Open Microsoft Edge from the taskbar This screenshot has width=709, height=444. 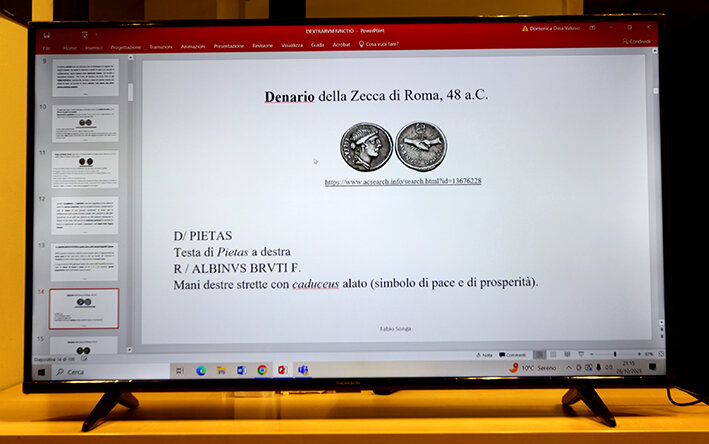[x=201, y=371]
